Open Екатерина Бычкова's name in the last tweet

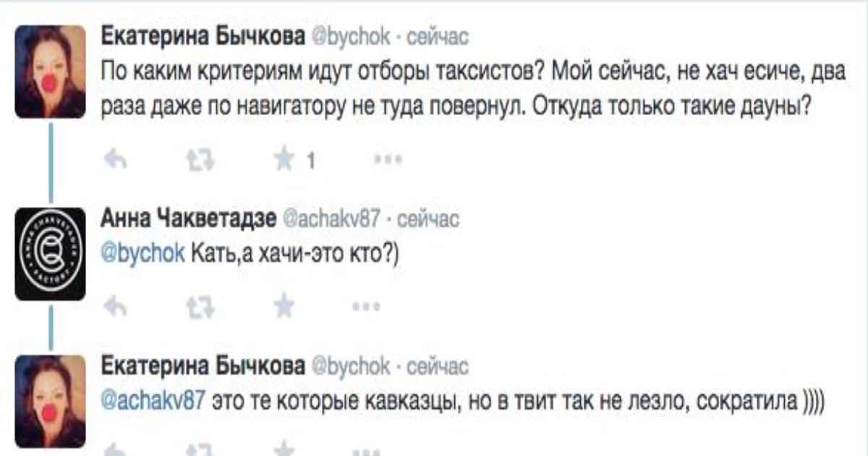click(202, 366)
